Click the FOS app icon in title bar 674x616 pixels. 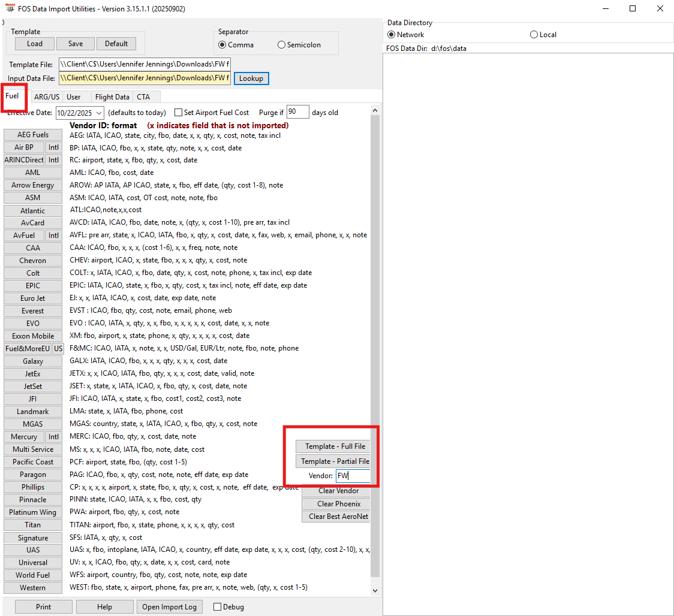(10, 8)
